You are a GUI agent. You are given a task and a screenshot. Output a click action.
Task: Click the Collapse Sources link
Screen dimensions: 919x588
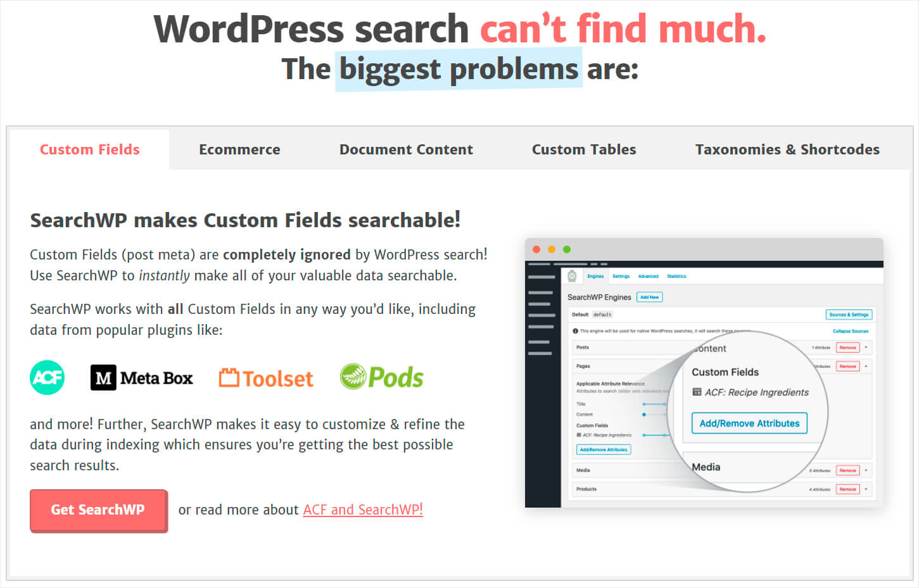851,331
